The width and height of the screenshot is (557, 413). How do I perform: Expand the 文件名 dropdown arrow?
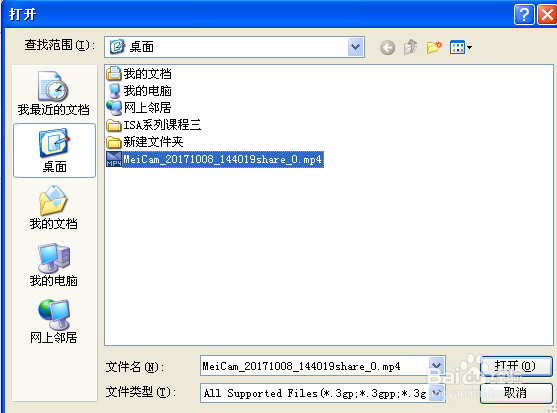437,366
